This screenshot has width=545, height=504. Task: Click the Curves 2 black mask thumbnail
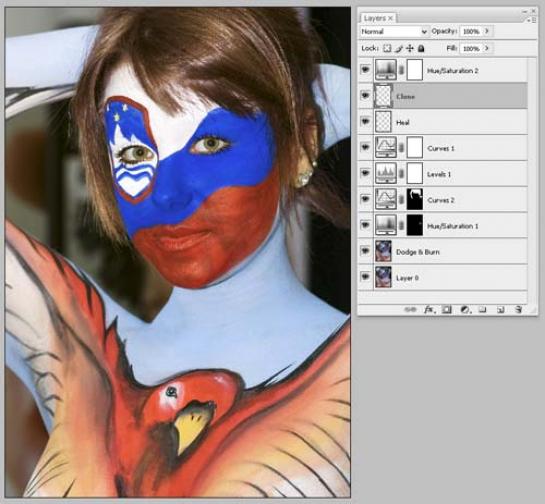(x=415, y=199)
